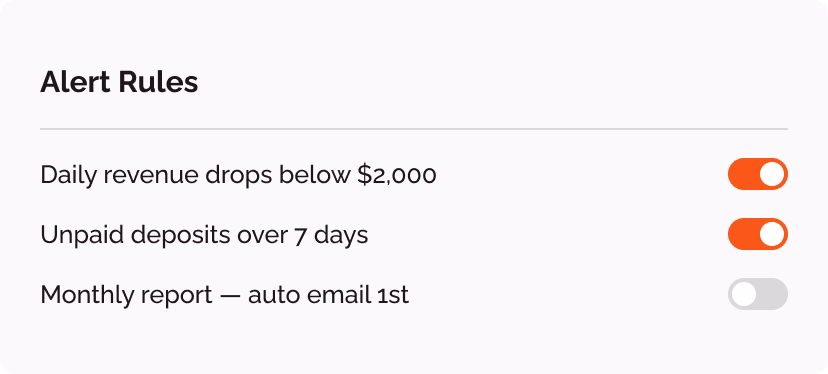
Task: Select the 'Daily revenue drops below $2,000' label
Action: tap(238, 175)
